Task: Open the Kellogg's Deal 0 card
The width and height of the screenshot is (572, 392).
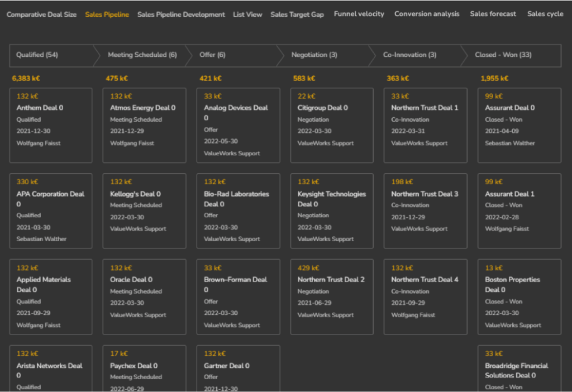Action: 144,211
